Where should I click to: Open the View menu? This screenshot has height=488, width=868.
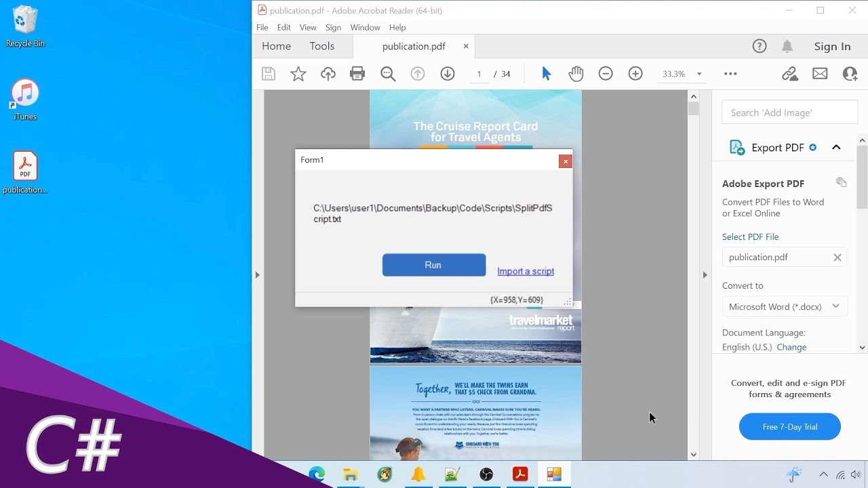[x=308, y=27]
